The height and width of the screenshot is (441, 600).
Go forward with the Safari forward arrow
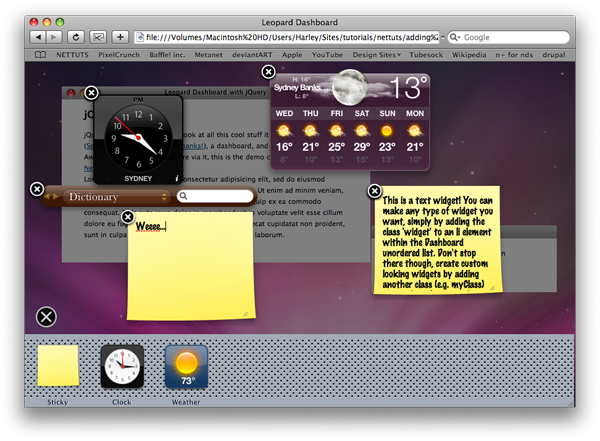54,37
